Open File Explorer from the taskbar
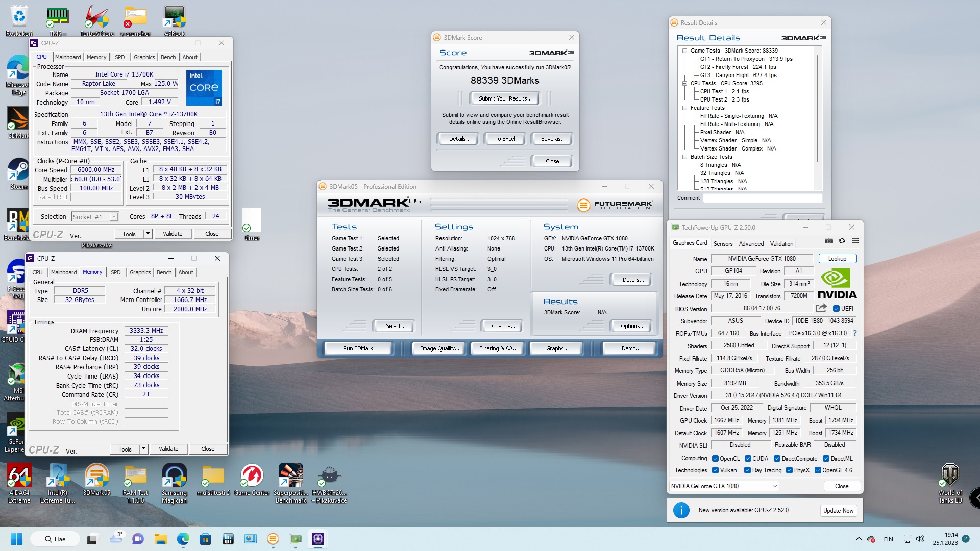The image size is (980, 551). pos(161,539)
